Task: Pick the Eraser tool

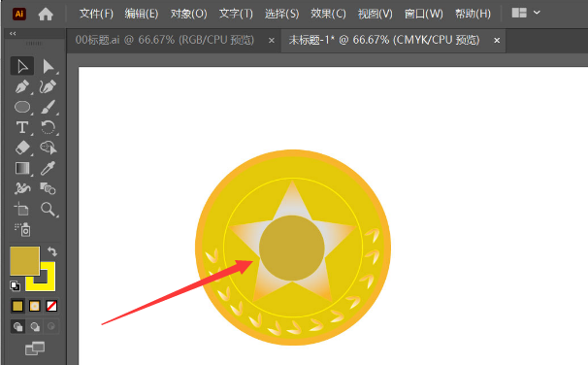Action: (22, 148)
